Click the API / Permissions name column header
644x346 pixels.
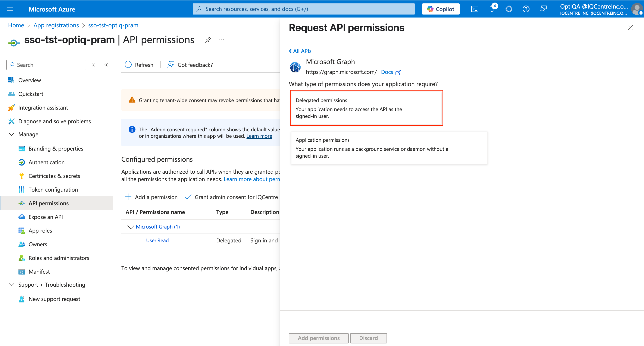[155, 212]
